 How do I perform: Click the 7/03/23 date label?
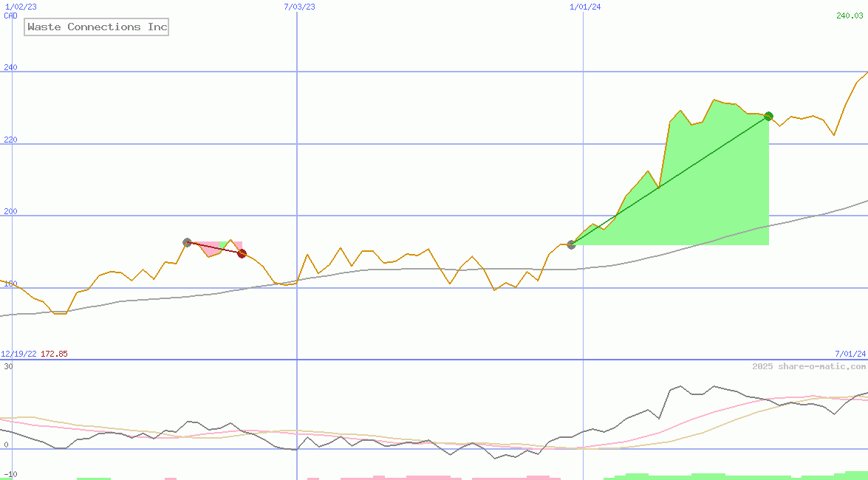pos(299,7)
